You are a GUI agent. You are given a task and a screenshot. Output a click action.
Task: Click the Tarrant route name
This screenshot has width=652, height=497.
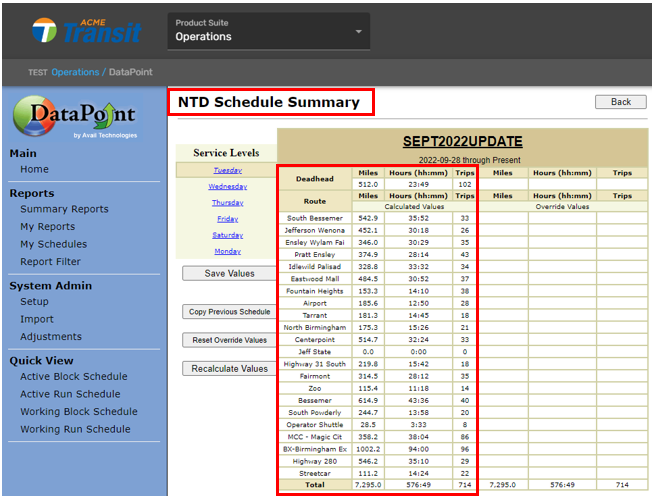(315, 315)
